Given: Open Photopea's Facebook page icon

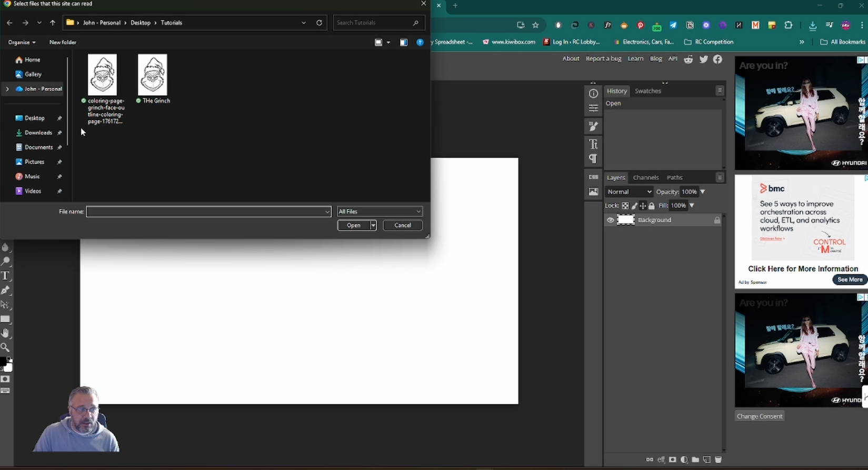Looking at the screenshot, I should pyautogui.click(x=717, y=59).
